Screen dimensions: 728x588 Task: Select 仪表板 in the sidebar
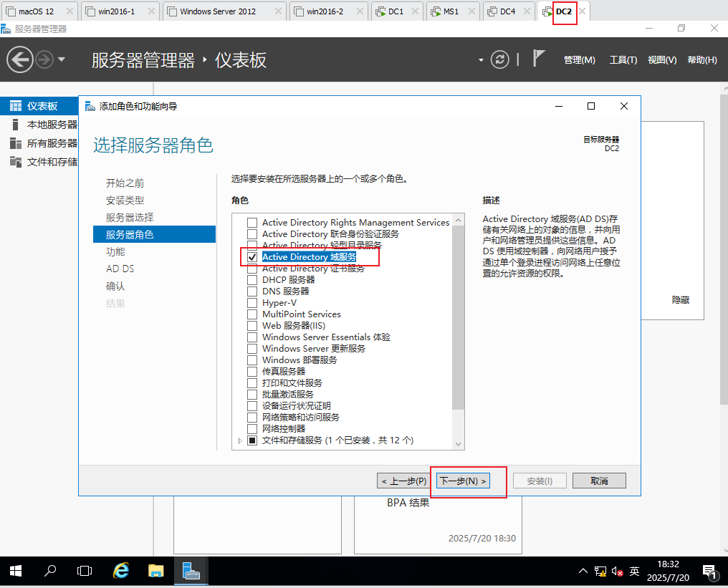(x=39, y=106)
